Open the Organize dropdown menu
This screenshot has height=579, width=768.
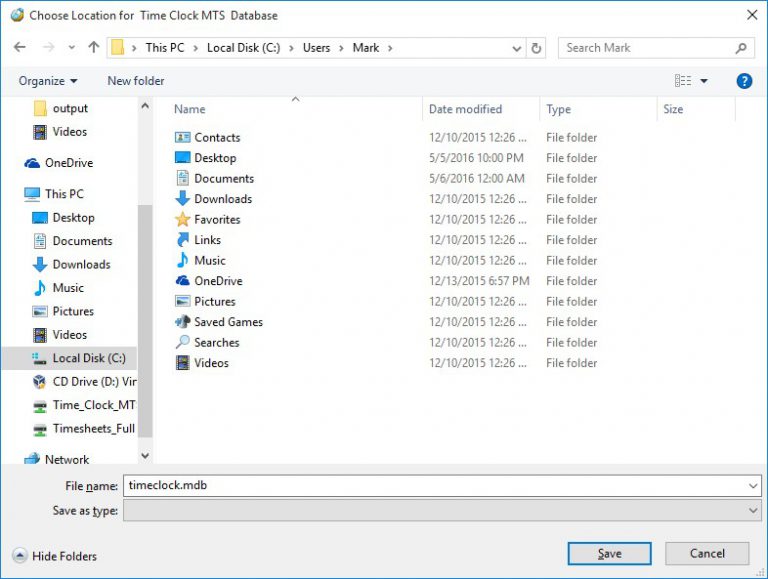tap(48, 81)
